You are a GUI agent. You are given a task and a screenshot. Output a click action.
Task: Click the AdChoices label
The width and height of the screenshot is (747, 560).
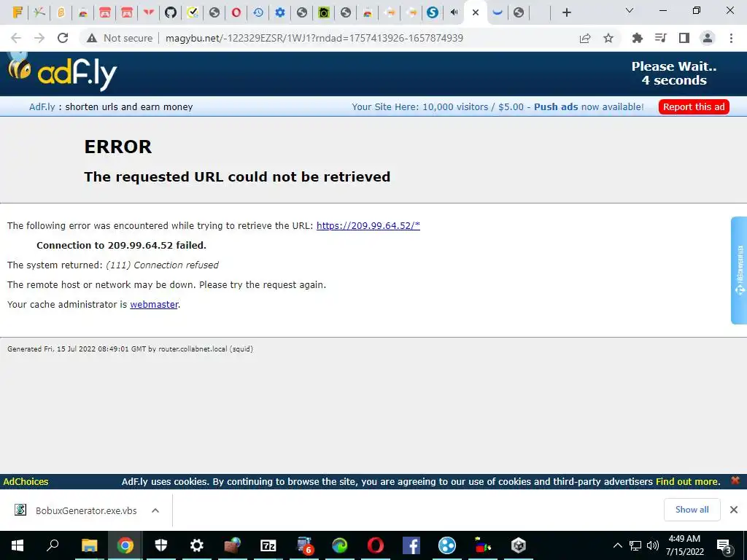click(x=26, y=481)
